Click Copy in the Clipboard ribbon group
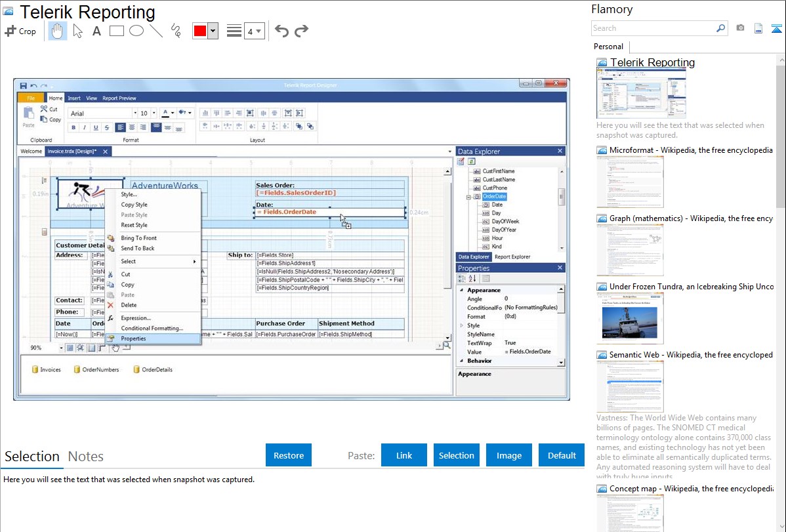Image resolution: width=786 pixels, height=532 pixels. [x=51, y=119]
